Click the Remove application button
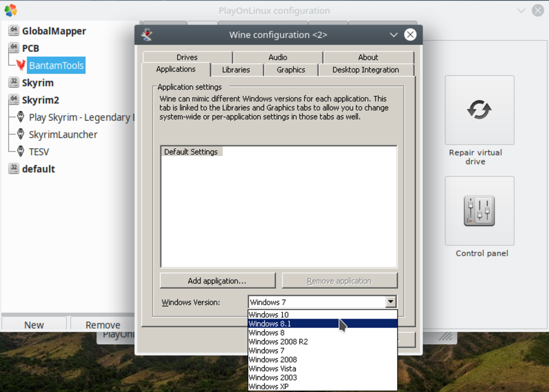549x392 pixels. pyautogui.click(x=339, y=281)
